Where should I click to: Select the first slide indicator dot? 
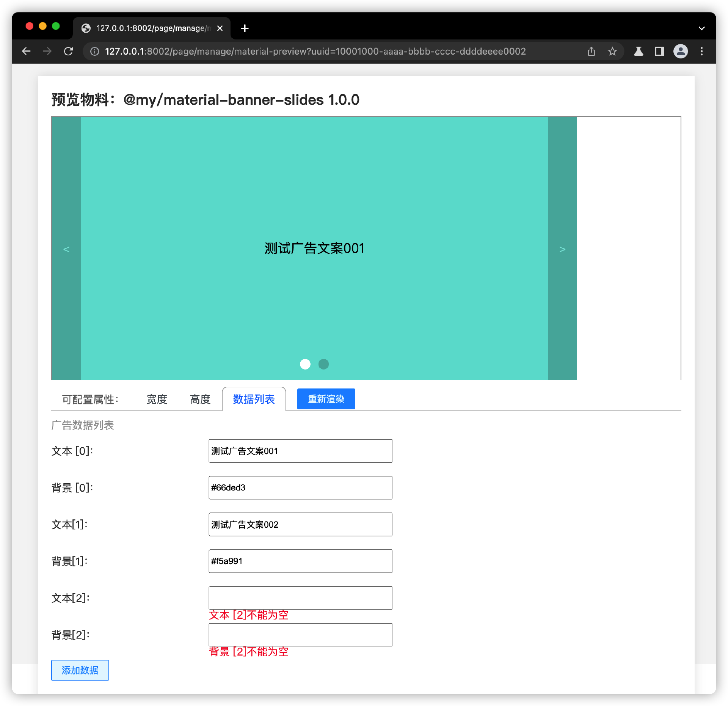tap(305, 364)
